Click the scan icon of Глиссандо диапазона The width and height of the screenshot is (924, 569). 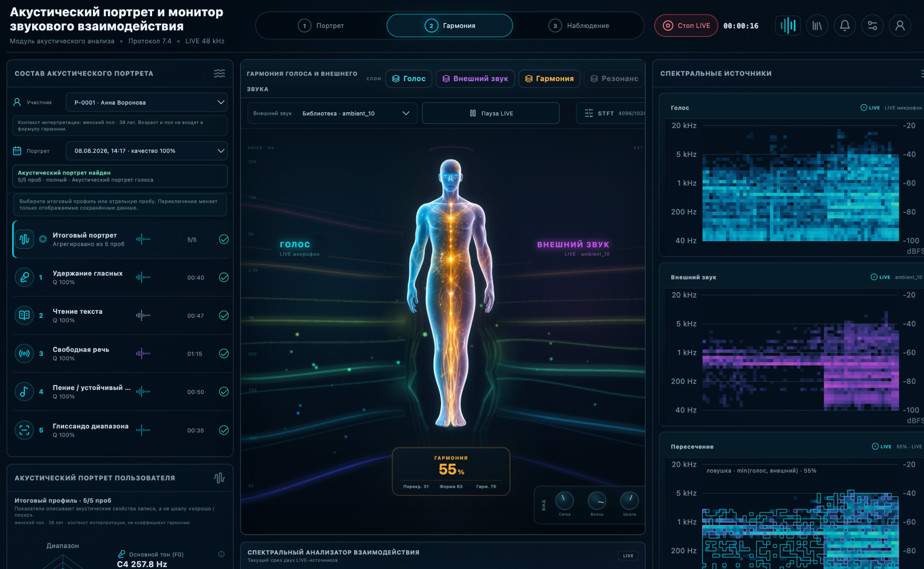coord(24,430)
